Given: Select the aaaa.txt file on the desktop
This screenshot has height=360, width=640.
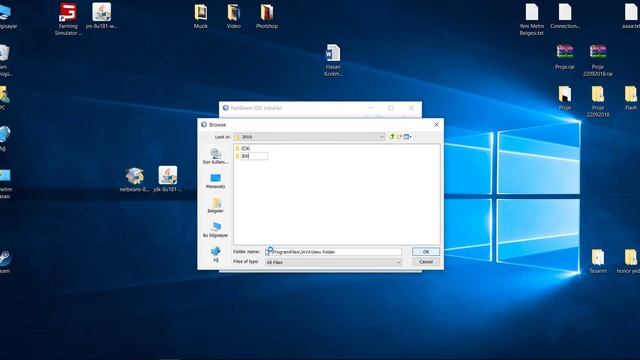Looking at the screenshot, I should click(x=631, y=16).
